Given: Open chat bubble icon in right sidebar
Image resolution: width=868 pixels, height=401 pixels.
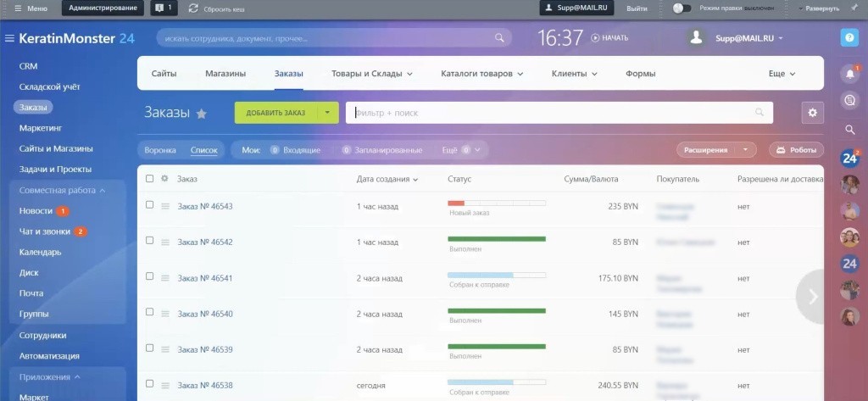Looking at the screenshot, I should [849, 100].
